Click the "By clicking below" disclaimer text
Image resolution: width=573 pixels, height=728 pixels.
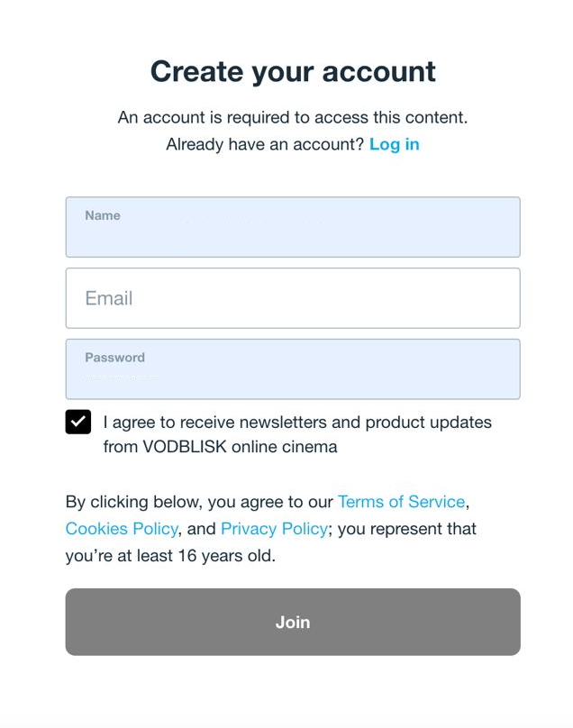coord(198,502)
